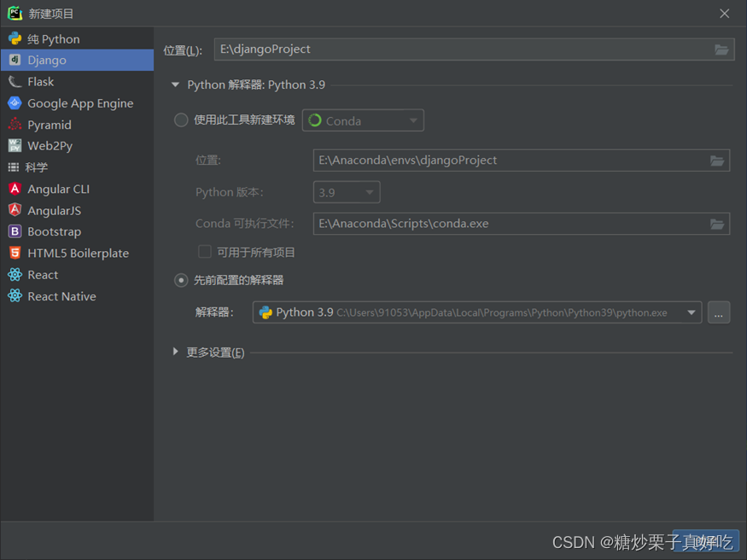Image resolution: width=747 pixels, height=560 pixels.
Task: Click the HTML5 Boilerplate icon
Action: coord(15,253)
